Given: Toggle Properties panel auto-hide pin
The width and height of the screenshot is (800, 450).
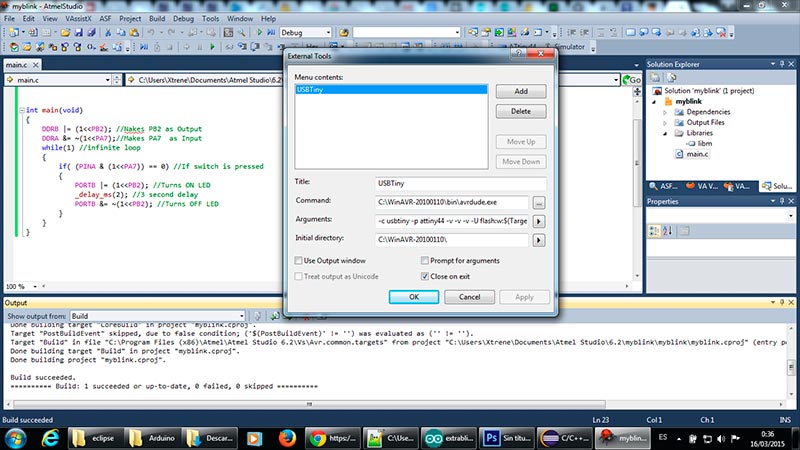Looking at the screenshot, I should [782, 202].
